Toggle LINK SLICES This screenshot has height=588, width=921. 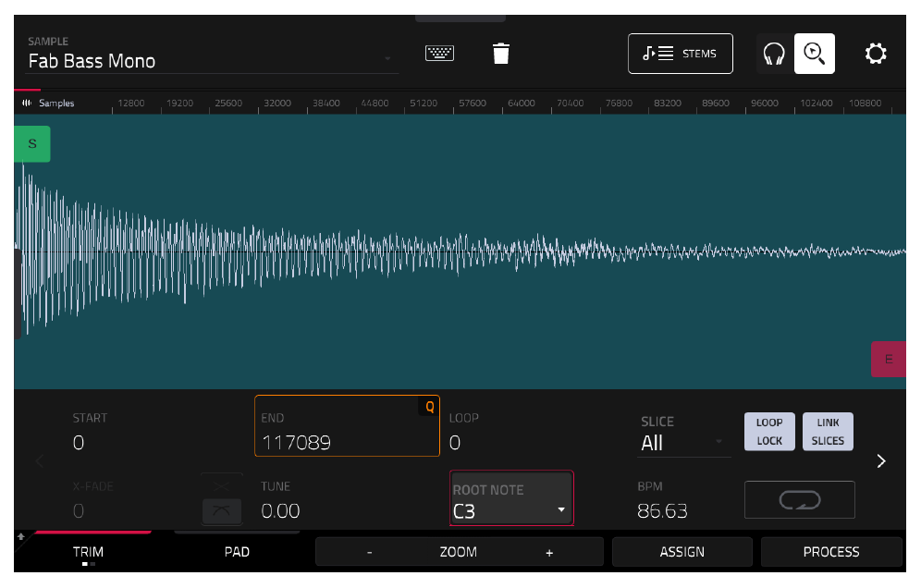(x=828, y=432)
